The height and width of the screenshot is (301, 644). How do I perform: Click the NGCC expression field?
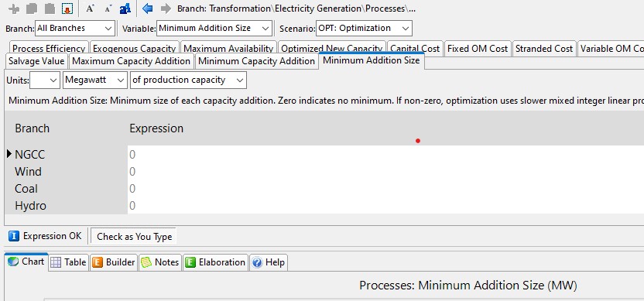tap(385, 155)
